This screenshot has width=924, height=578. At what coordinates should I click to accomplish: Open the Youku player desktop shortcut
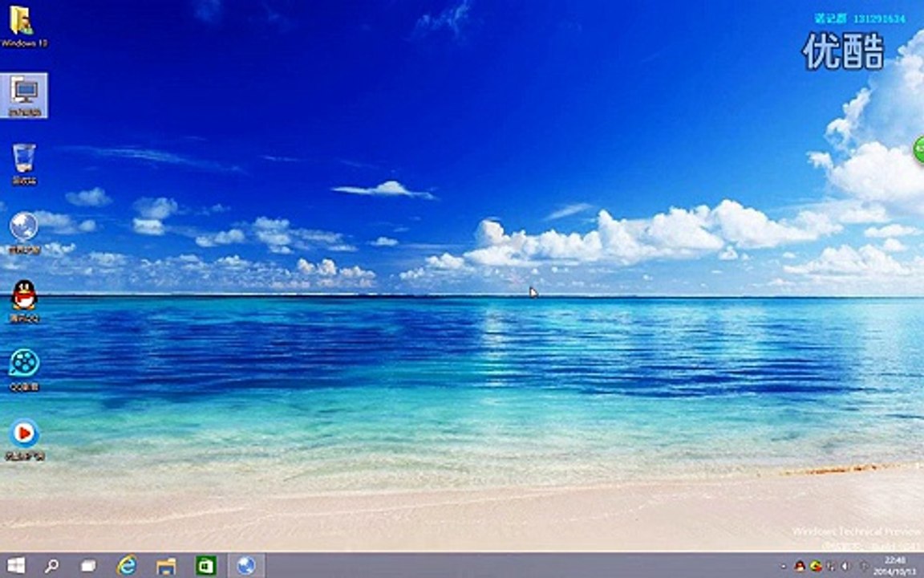coord(24,439)
